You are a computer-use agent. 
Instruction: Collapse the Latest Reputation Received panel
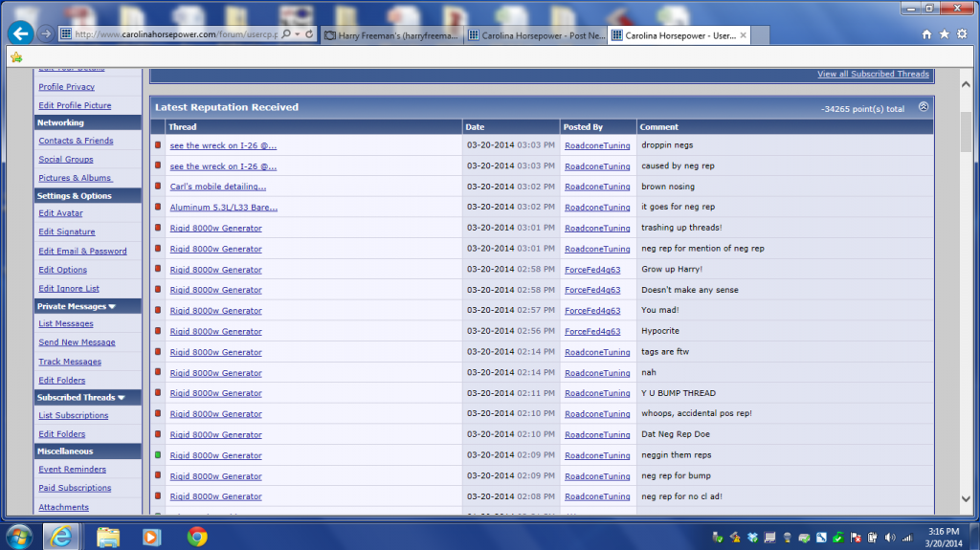pyautogui.click(x=924, y=107)
